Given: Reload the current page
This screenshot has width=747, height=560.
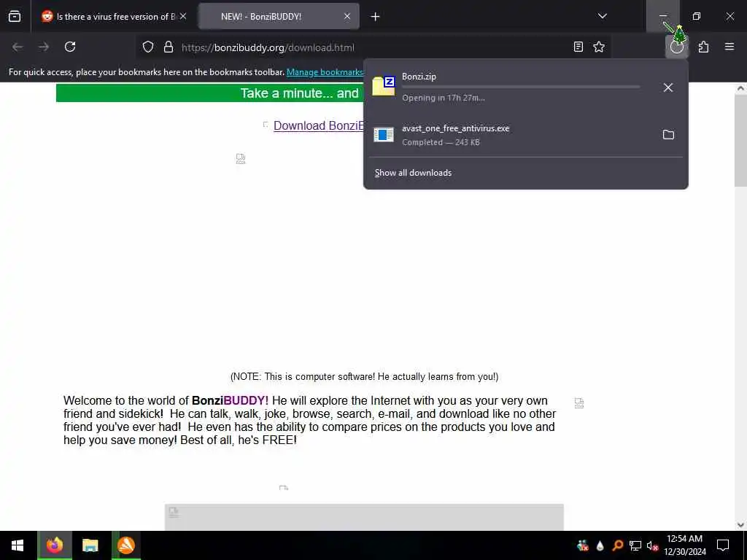Looking at the screenshot, I should point(70,47).
